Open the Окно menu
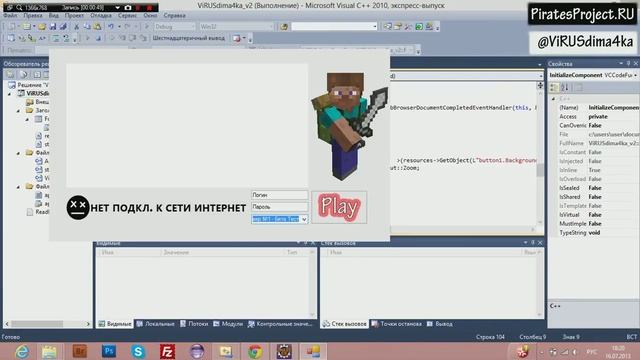The image size is (640, 360). click(150, 16)
